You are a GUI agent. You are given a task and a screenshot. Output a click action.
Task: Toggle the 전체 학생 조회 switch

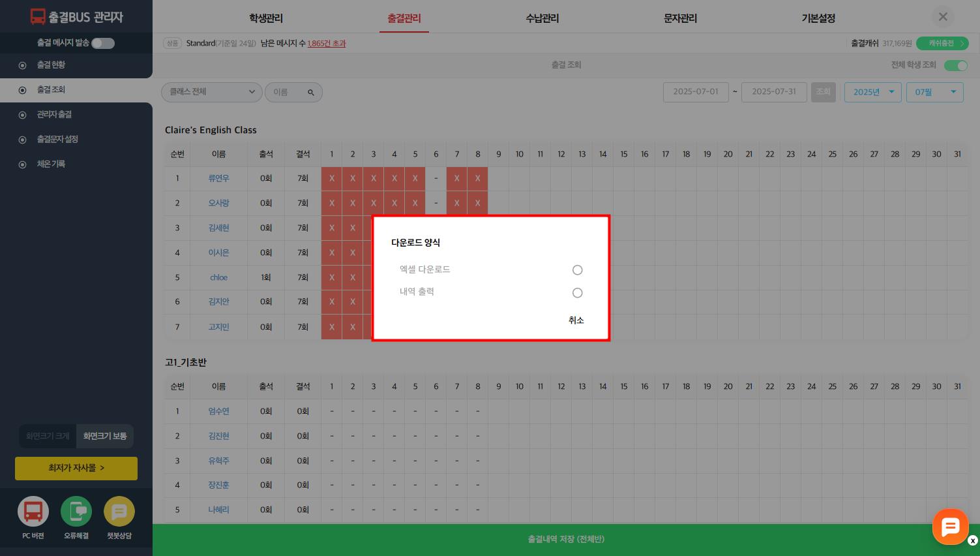[x=955, y=65]
